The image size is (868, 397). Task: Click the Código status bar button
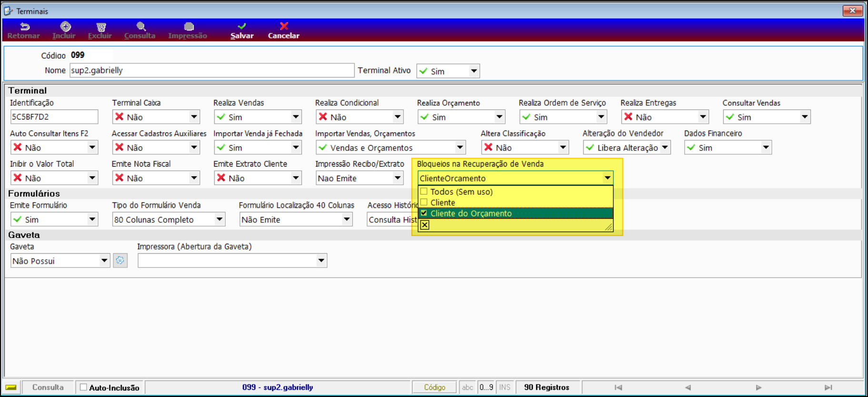click(435, 387)
